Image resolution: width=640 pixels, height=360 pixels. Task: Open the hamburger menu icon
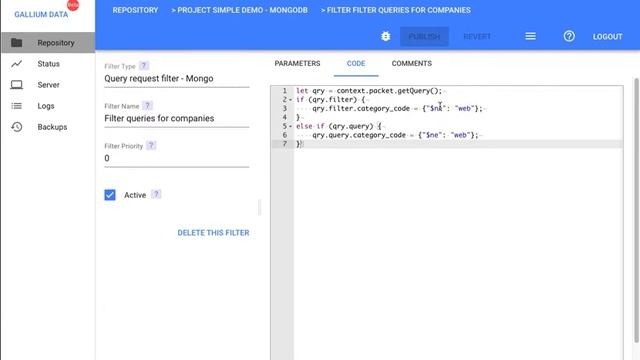coord(530,36)
